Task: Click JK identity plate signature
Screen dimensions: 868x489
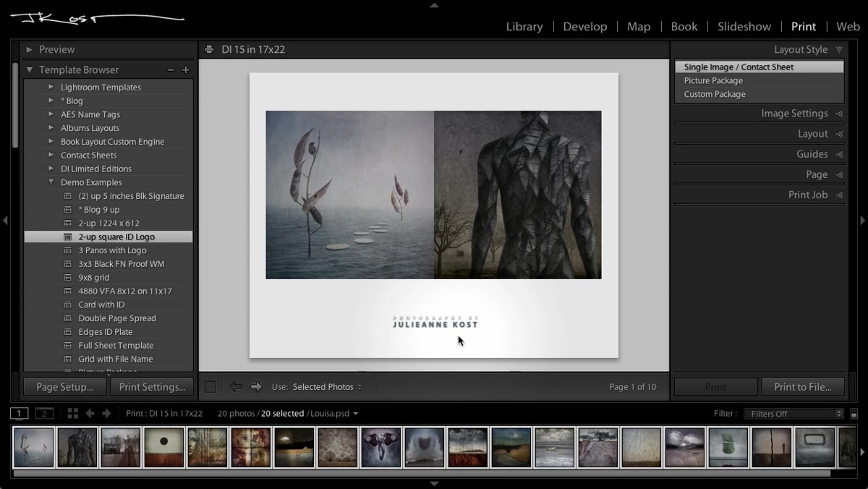Action: point(97,18)
